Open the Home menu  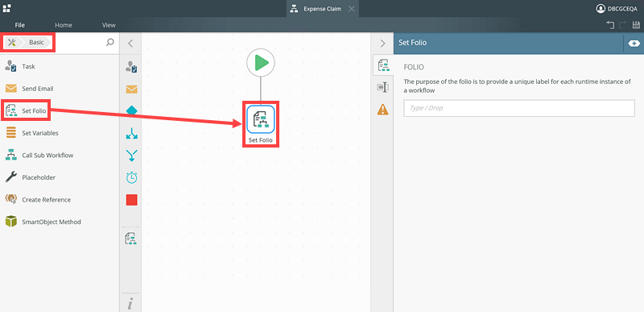[x=64, y=25]
